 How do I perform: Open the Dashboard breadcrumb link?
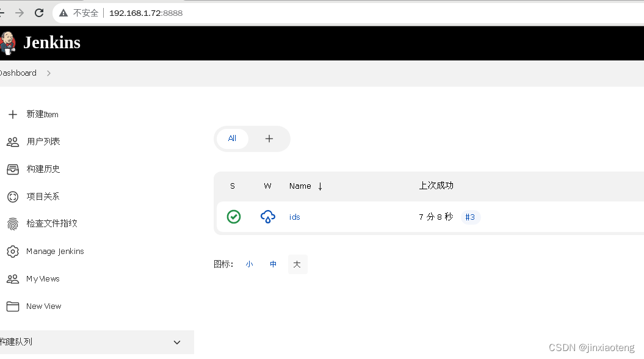[x=18, y=73]
